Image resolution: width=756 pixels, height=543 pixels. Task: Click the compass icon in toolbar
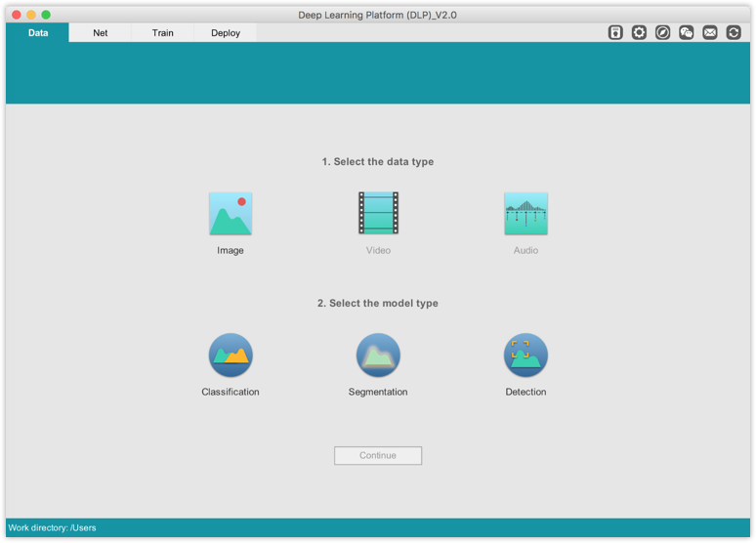662,32
